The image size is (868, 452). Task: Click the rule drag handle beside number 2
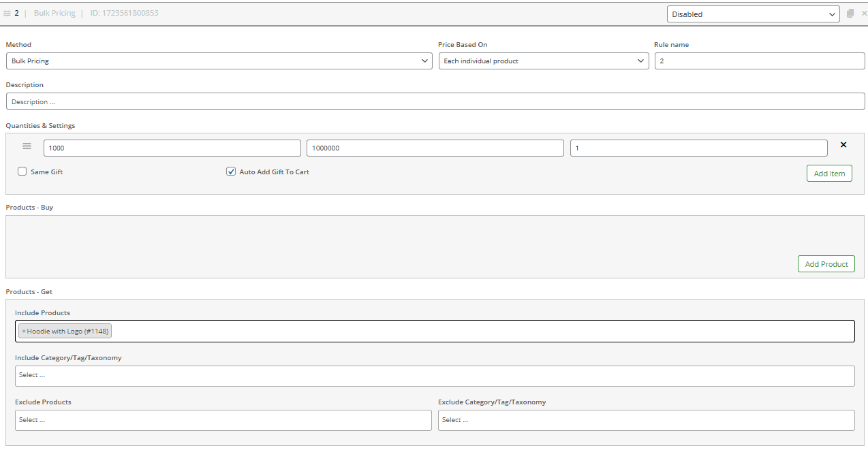[x=7, y=13]
